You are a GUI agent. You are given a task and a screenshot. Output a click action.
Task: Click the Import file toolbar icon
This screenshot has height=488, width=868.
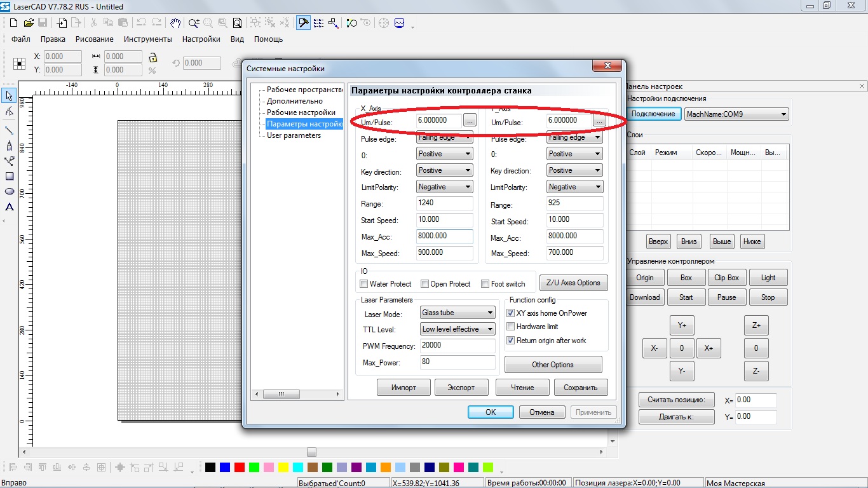click(x=62, y=23)
